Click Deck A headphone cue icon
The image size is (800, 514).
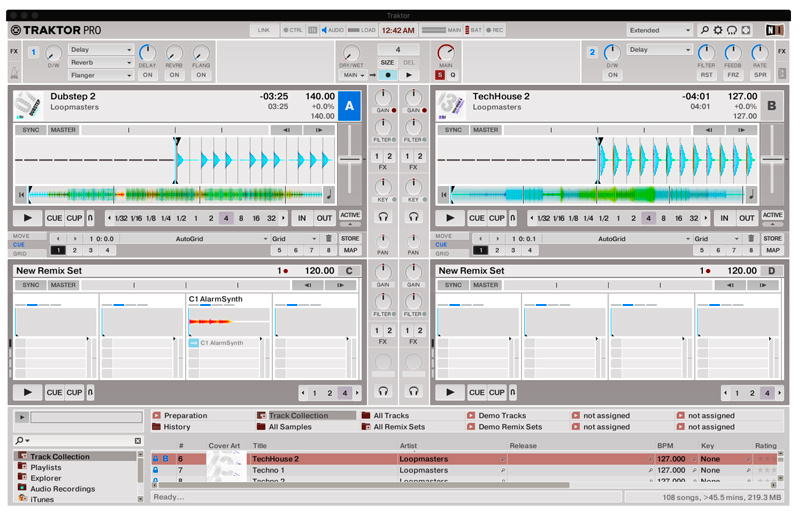pos(383,217)
